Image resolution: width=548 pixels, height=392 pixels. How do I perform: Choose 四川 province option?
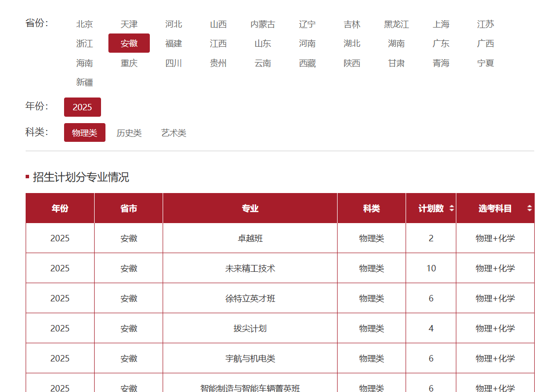click(x=173, y=63)
